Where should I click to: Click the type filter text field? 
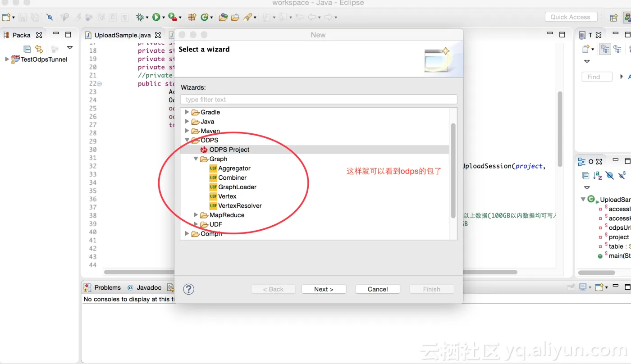coord(319,100)
